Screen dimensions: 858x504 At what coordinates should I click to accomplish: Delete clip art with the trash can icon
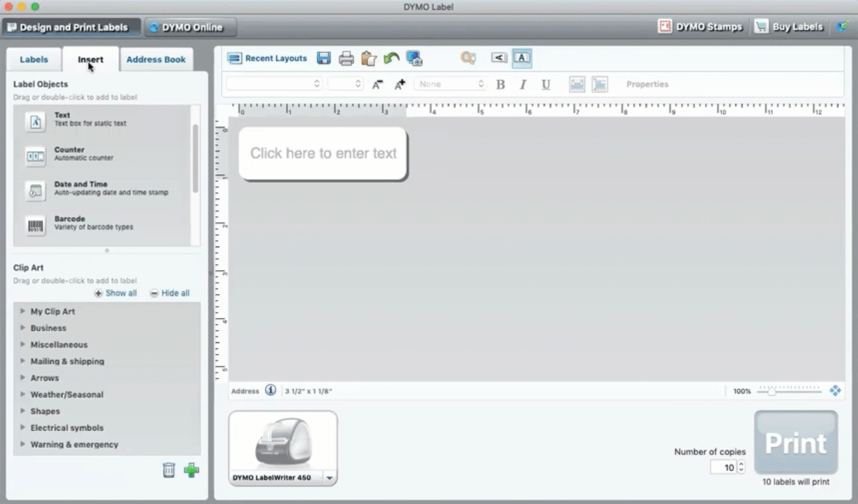[169, 470]
